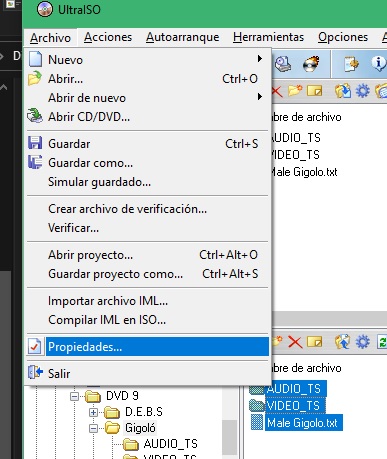The image size is (387, 459).
Task: Choose Guardar proyecto como... entry
Action: click(147, 274)
